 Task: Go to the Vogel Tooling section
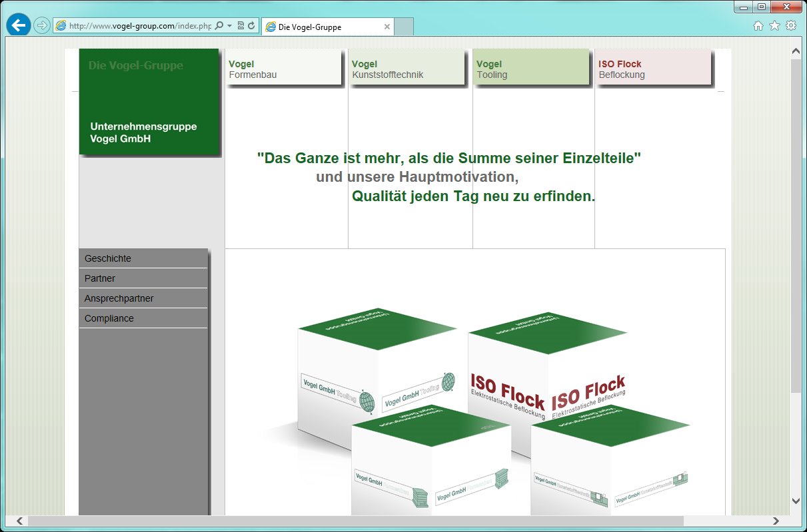(x=531, y=69)
